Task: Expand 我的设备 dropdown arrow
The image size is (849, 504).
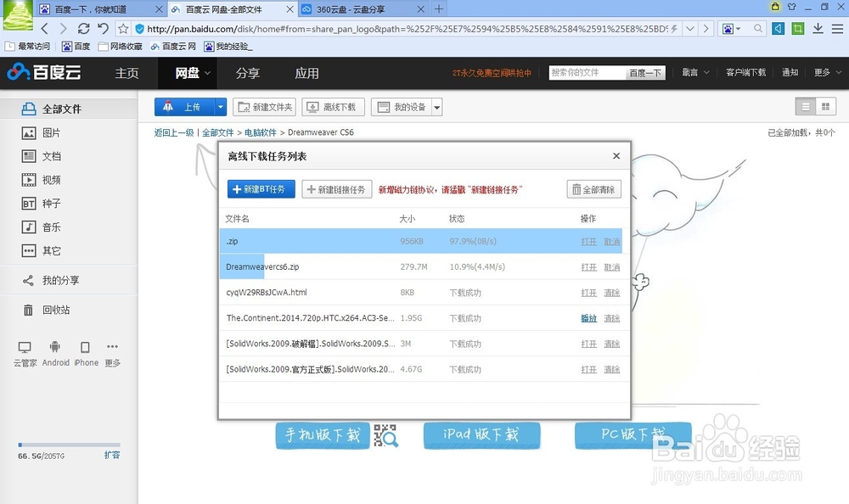Action: point(437,107)
